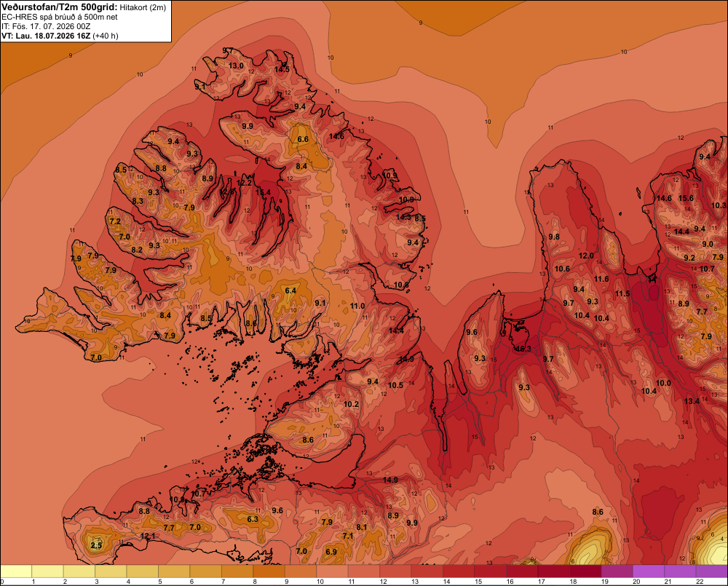The width and height of the screenshot is (728, 586).
Task: Select the 18–19 degree maroon legend swatch
Action: point(585,571)
